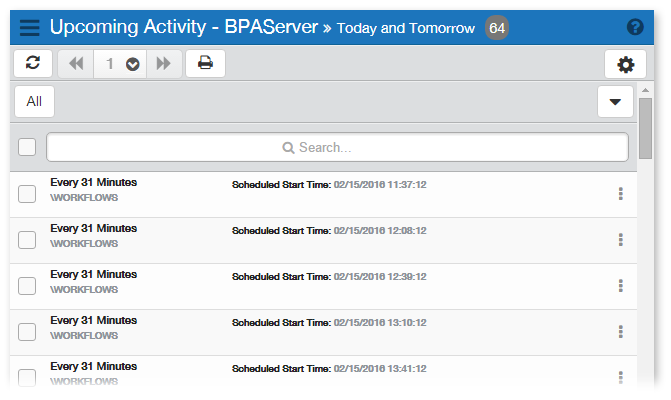
Task: Refresh the upcoming activity list
Action: [33, 63]
